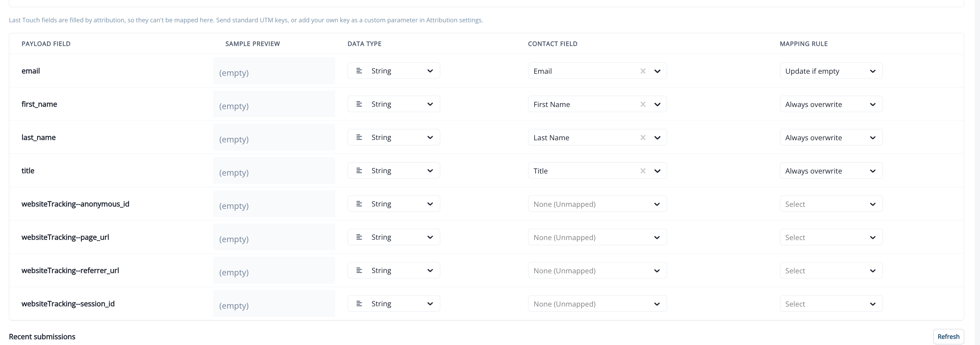Image resolution: width=980 pixels, height=345 pixels.
Task: Open first_name's Always overwrite mapping rule
Action: point(831,104)
